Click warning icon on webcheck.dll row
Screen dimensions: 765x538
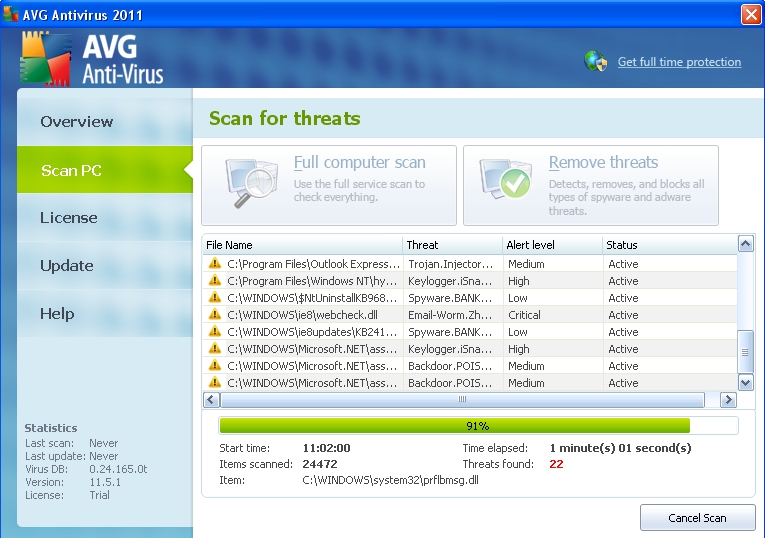coord(215,315)
